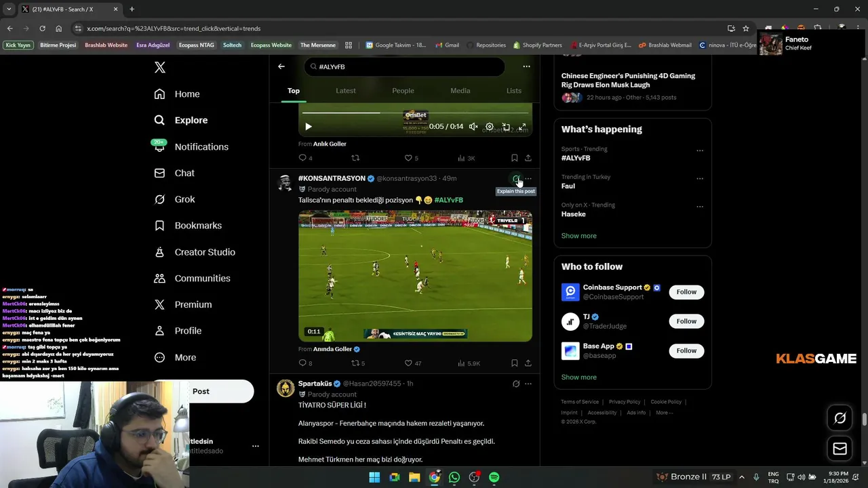Screen dimensions: 868x488
Task: Toggle picture-in-picture on top video
Action: 506,127
